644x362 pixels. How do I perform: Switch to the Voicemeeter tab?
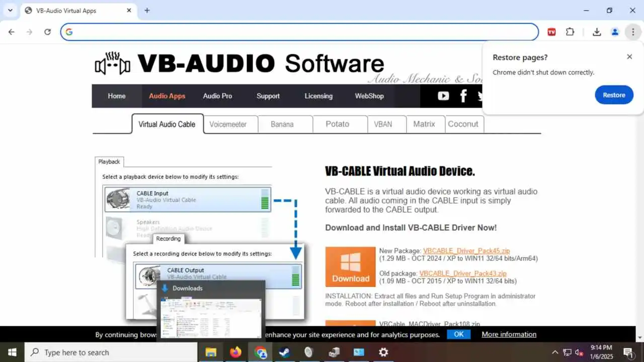[x=230, y=124]
